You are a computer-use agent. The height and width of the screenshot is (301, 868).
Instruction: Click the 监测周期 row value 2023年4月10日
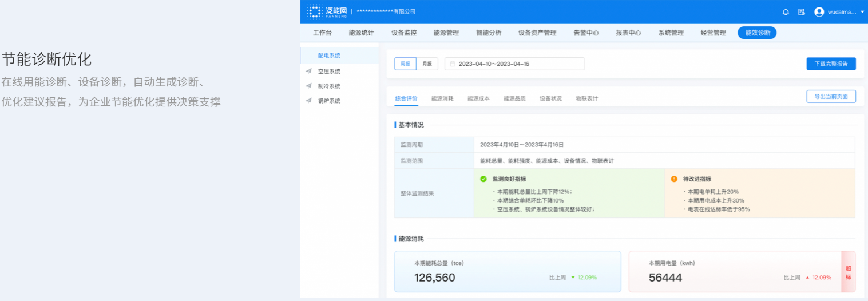(x=522, y=145)
